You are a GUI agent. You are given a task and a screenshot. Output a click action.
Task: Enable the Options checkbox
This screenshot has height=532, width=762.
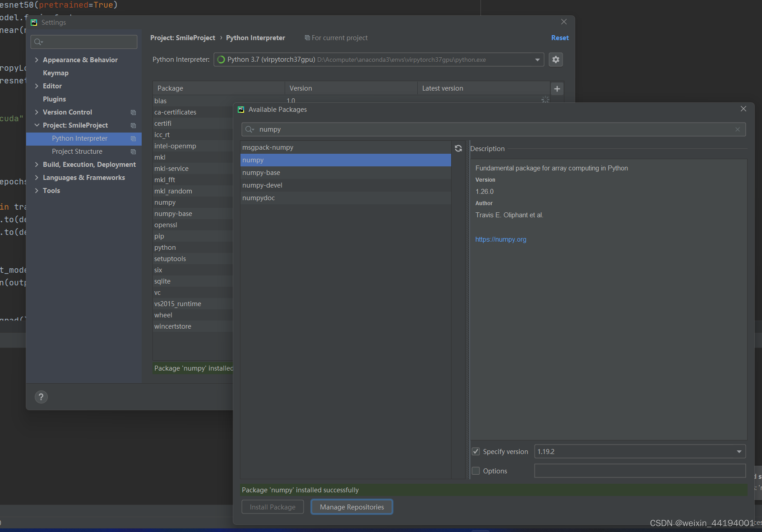click(476, 471)
